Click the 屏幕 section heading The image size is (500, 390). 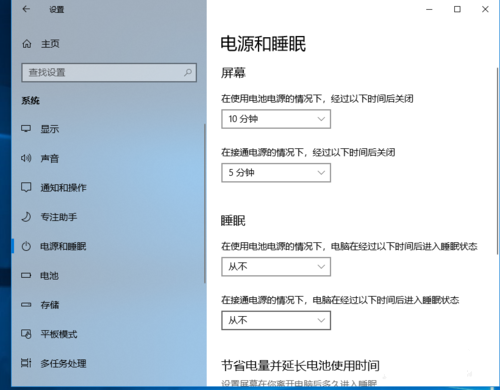tap(233, 73)
